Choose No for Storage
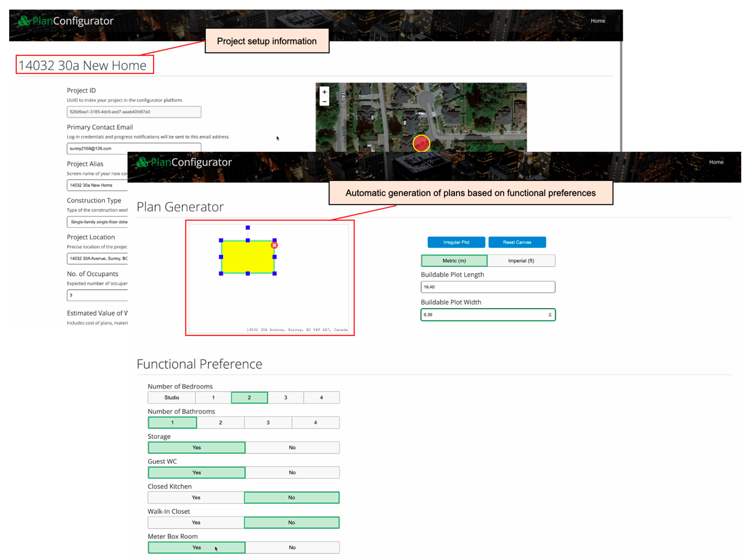Viewport: 750px width, 560px height. tap(292, 447)
